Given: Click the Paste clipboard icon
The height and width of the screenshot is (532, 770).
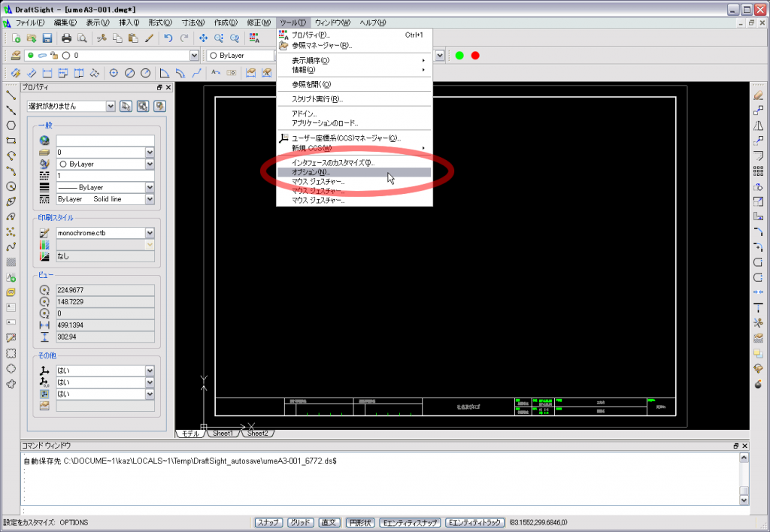Looking at the screenshot, I should pyautogui.click(x=133, y=38).
